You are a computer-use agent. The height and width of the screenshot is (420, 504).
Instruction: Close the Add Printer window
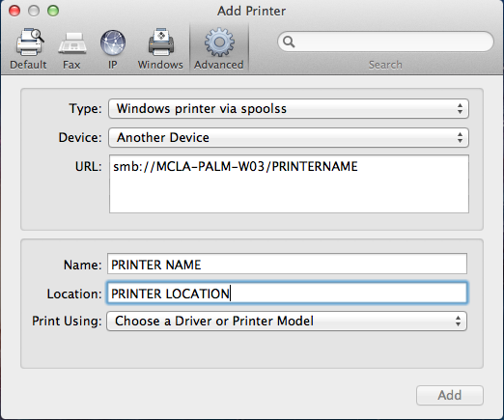(14, 11)
